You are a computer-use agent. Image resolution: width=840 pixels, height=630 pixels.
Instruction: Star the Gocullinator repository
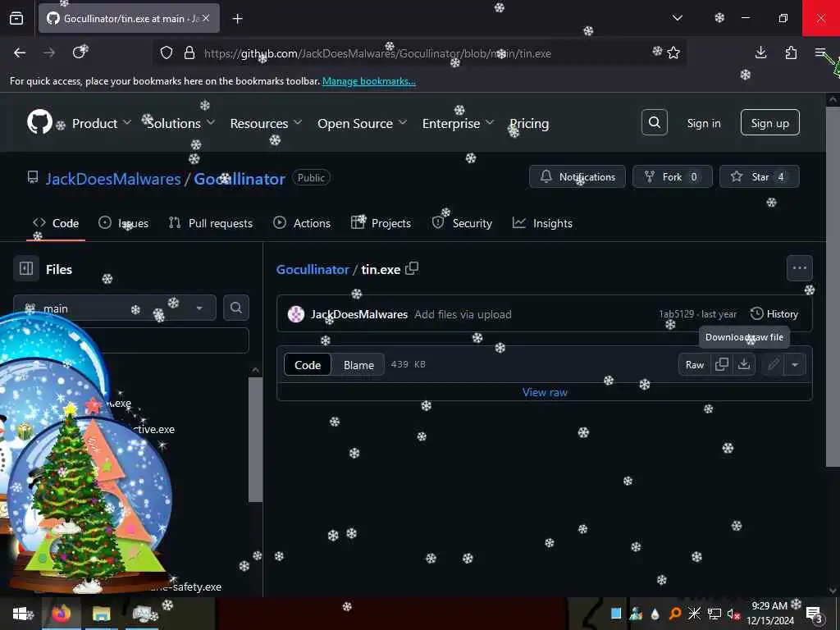759,176
